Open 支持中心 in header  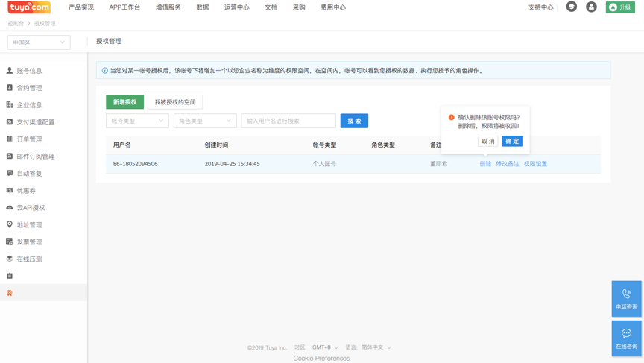[x=540, y=7]
